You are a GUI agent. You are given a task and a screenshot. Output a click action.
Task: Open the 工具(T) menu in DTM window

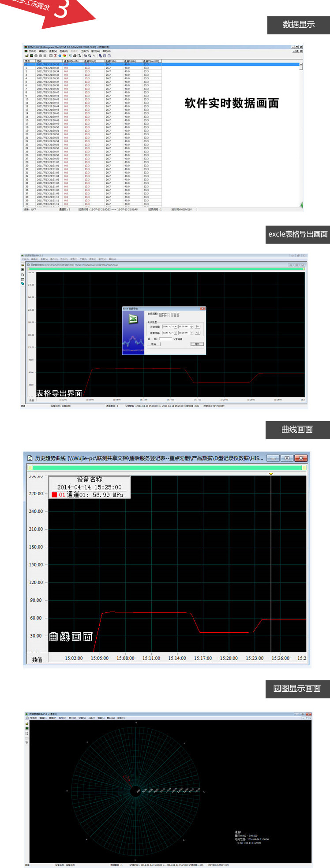85,51
